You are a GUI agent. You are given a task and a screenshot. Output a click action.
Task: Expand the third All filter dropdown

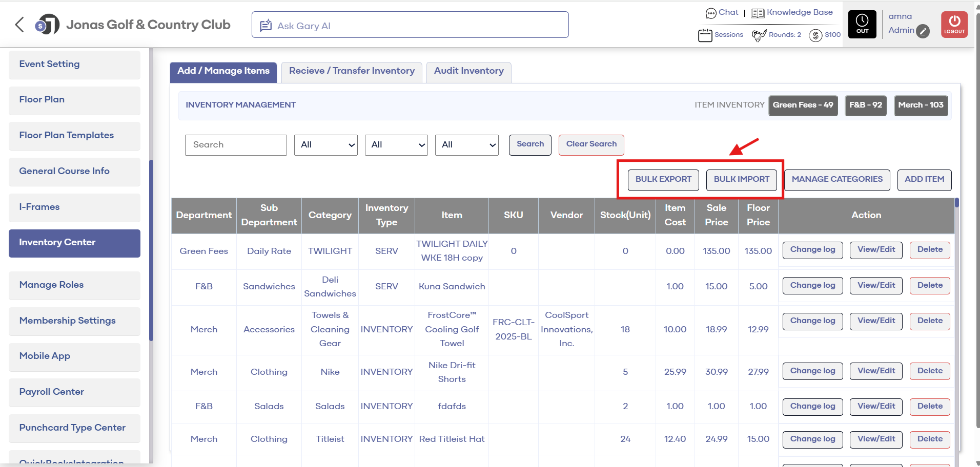tap(466, 145)
